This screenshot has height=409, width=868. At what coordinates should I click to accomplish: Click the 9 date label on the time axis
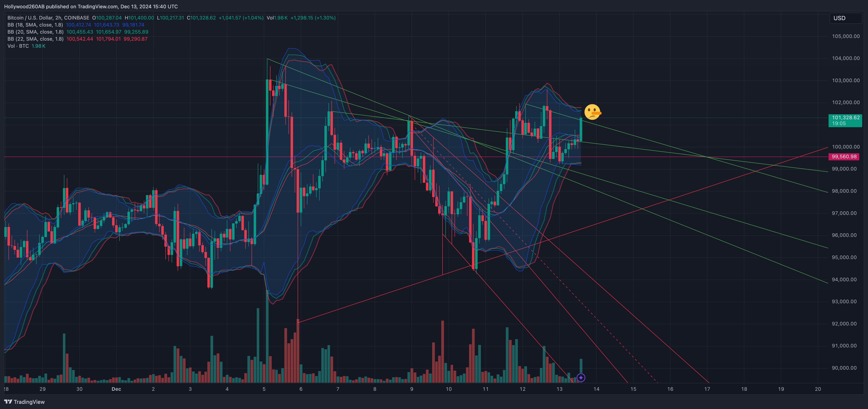pos(412,389)
